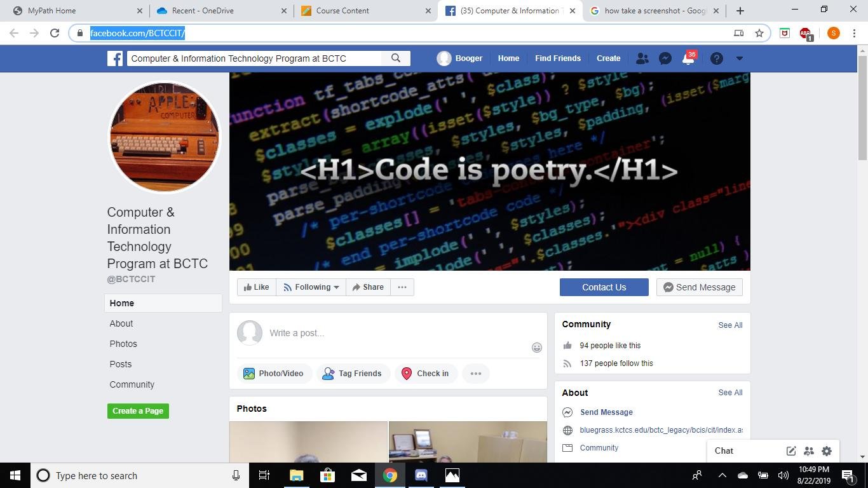Click the AdBlock extension icon
Screen dimensions: 868x488
point(806,34)
